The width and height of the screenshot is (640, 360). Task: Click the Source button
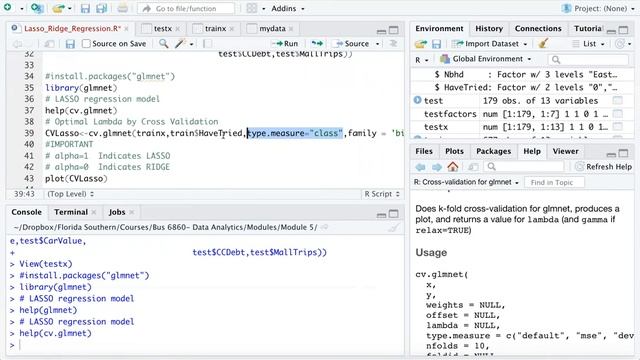coord(351,44)
